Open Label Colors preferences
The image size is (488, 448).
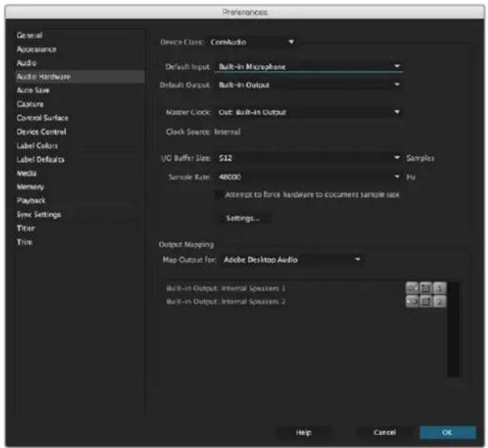(x=80, y=145)
